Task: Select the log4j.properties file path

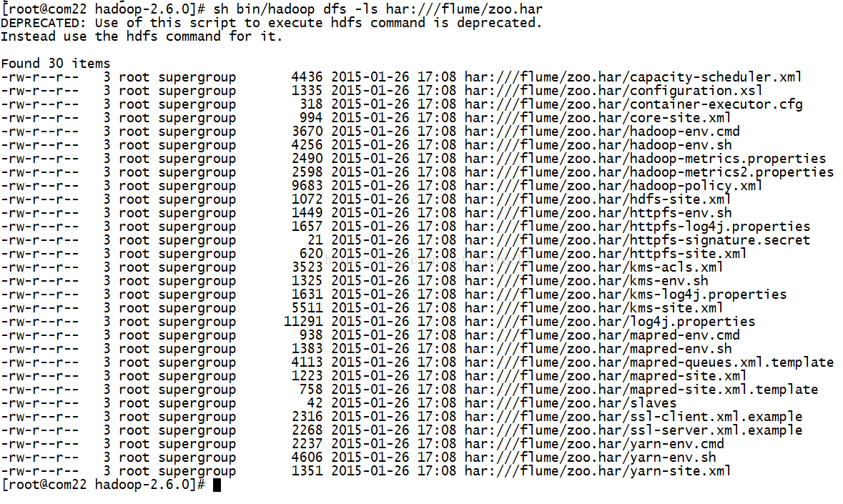Action: 610,322
